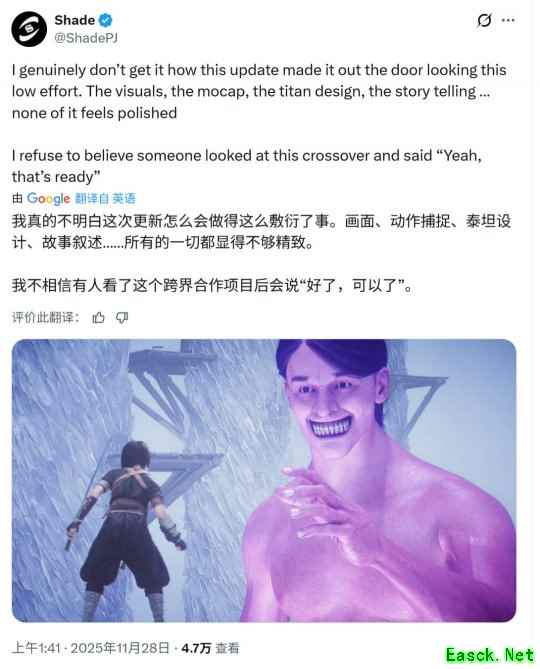Click the Google logo in translation credit
The width and height of the screenshot is (540, 669).
coord(48,198)
